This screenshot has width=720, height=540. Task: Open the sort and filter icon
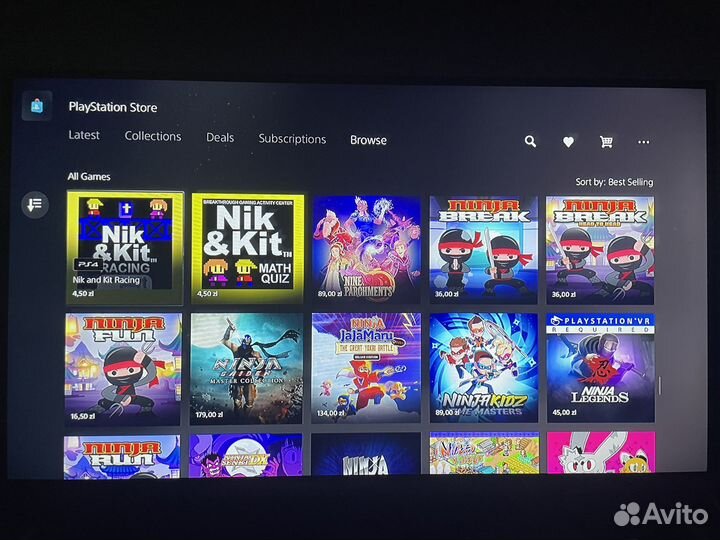(x=35, y=204)
